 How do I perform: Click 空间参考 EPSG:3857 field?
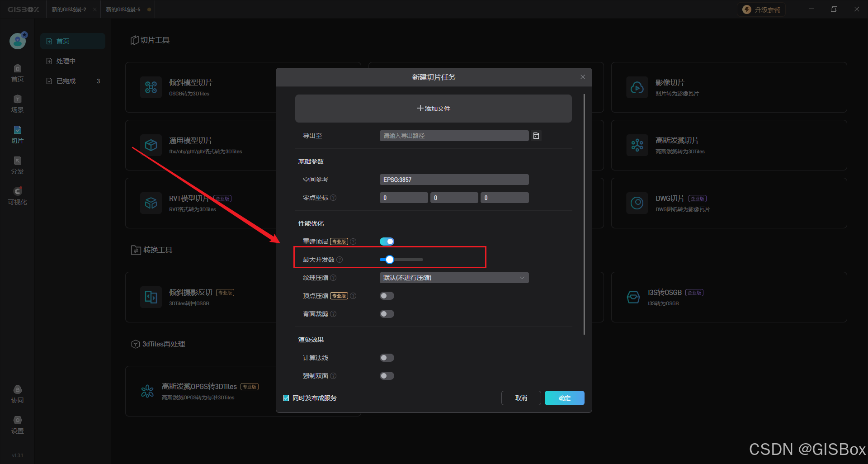tap(454, 180)
